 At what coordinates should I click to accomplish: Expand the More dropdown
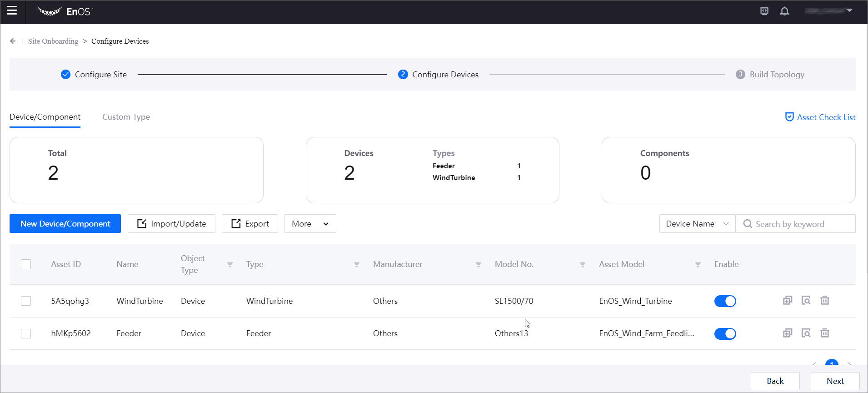(310, 224)
